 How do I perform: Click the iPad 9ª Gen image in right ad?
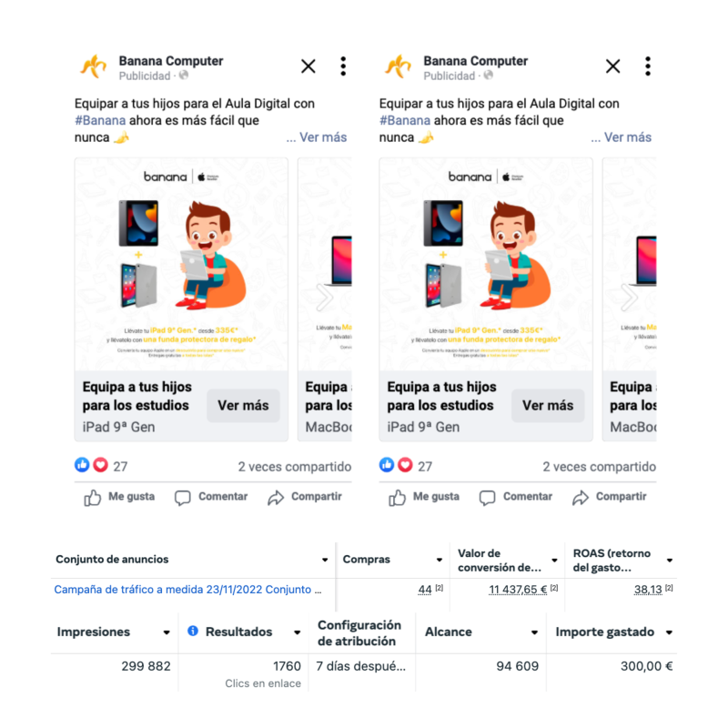point(486,264)
